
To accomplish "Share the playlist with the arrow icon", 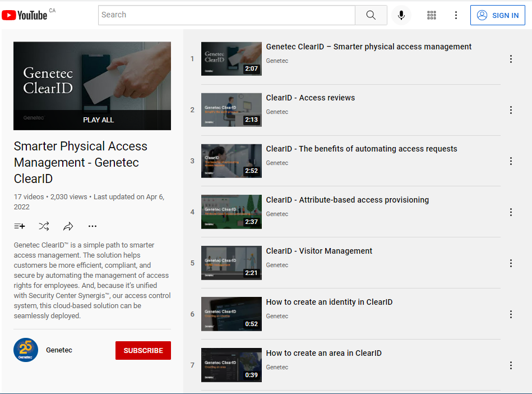I will [68, 226].
